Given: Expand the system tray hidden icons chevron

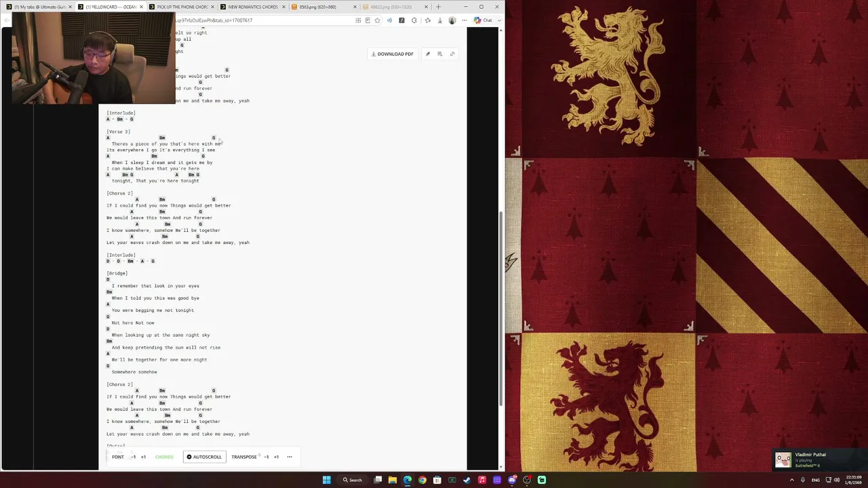Looking at the screenshot, I should click(791, 480).
